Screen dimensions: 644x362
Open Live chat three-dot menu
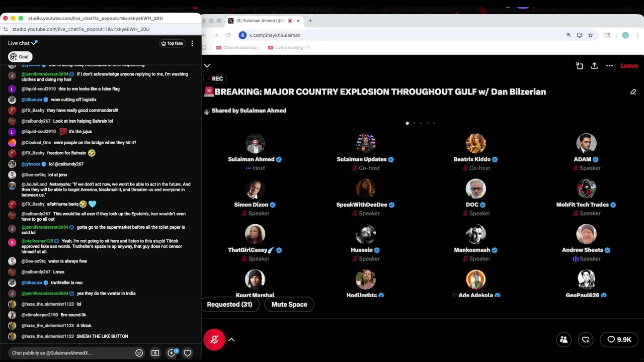(192, 43)
